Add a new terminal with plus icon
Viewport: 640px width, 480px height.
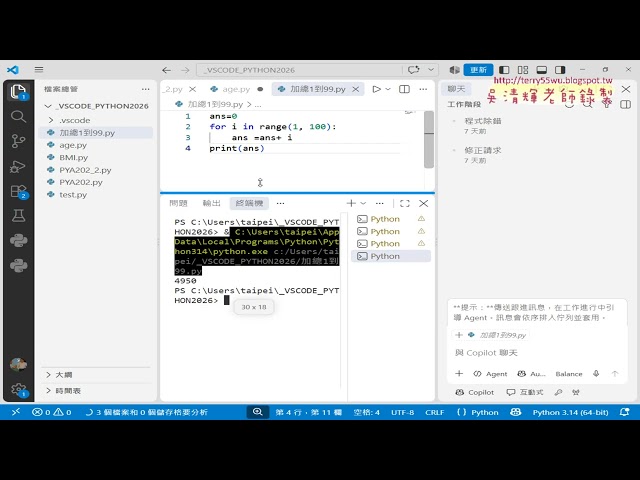pyautogui.click(x=351, y=203)
